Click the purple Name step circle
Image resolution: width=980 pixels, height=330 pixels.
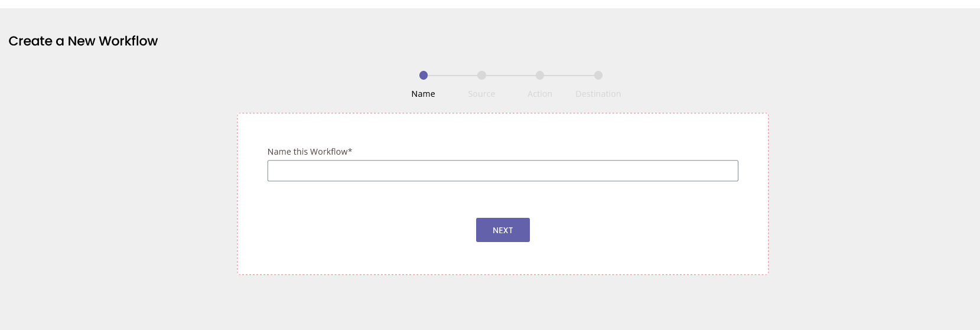click(x=423, y=75)
